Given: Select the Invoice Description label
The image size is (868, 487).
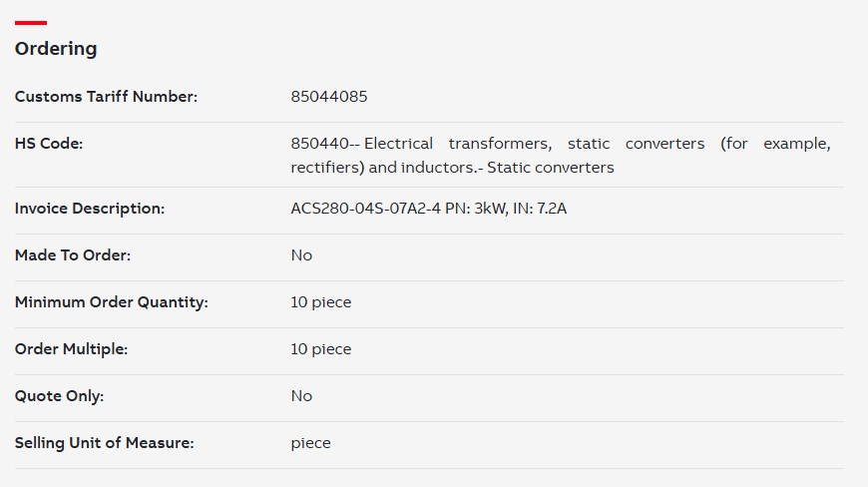Looking at the screenshot, I should 90,209.
